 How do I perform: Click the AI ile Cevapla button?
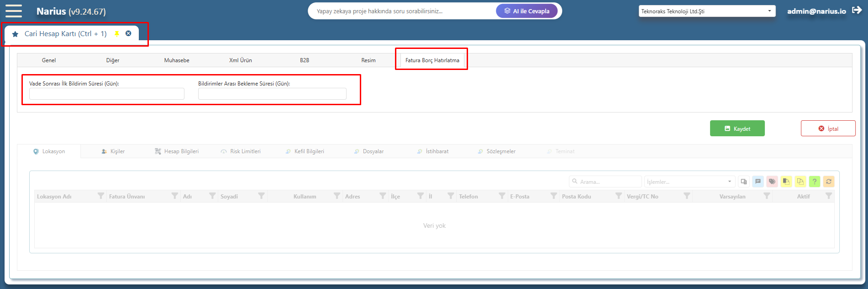coord(527,11)
